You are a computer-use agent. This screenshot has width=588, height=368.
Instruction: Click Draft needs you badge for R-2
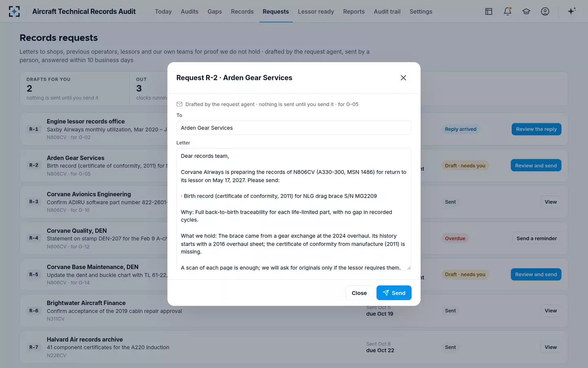(x=465, y=166)
